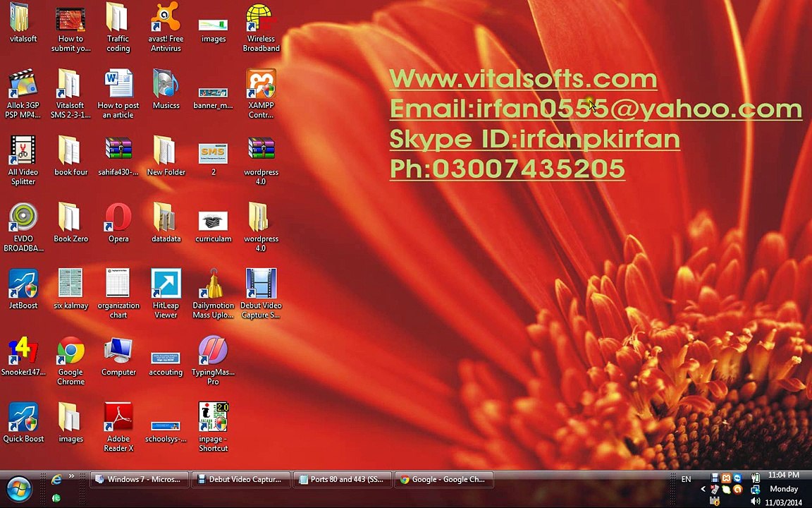Screen dimensions: 812x508
Task: Click the XAMPP icon in system tray
Action: pos(726,478)
